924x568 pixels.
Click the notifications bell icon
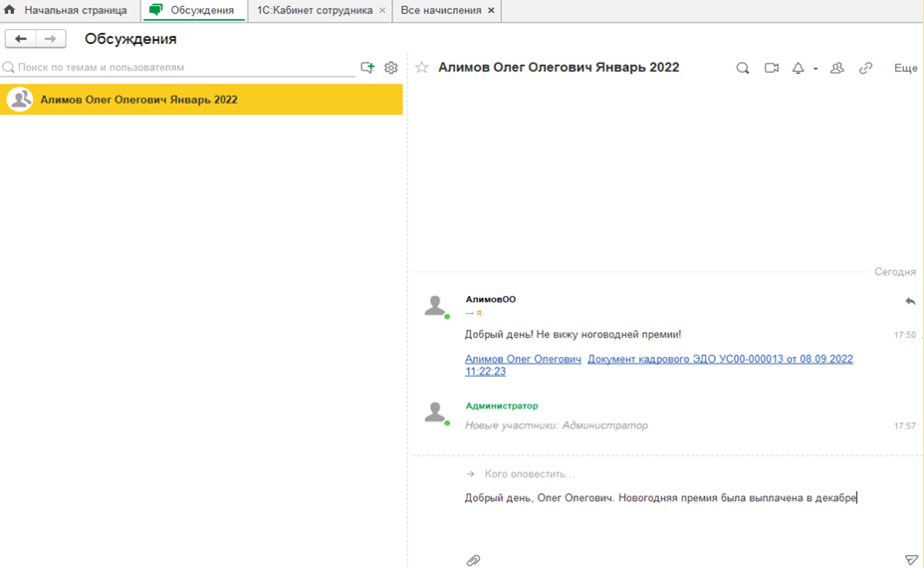coord(798,69)
